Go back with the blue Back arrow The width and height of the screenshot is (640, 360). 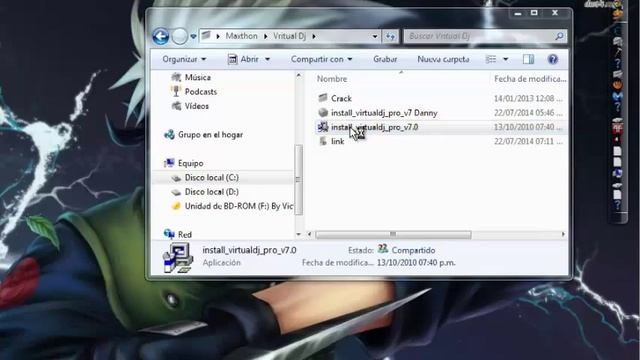tap(161, 36)
